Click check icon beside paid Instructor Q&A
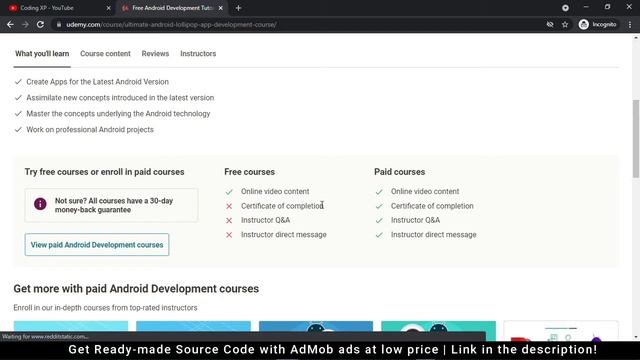 pyautogui.click(x=379, y=220)
